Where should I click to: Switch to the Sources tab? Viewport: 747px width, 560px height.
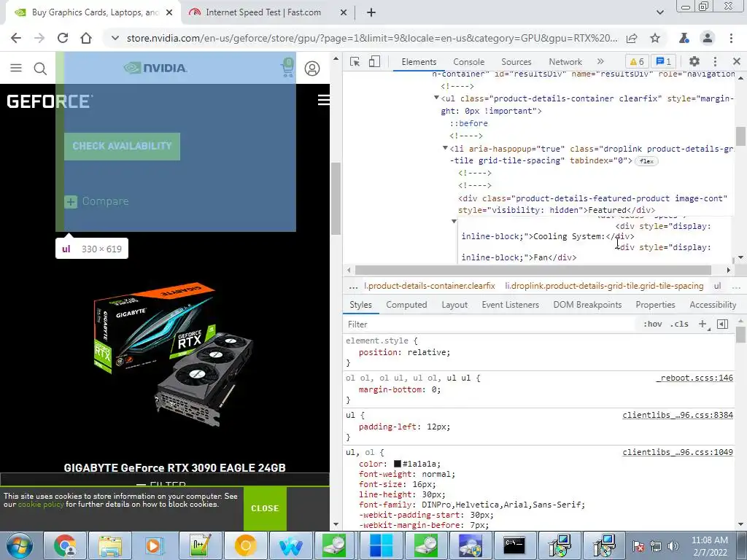(x=516, y=62)
